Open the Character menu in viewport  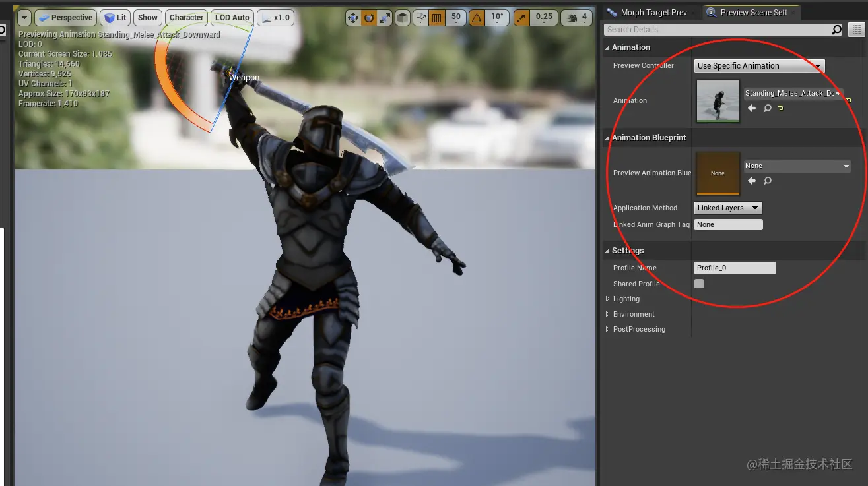click(186, 18)
